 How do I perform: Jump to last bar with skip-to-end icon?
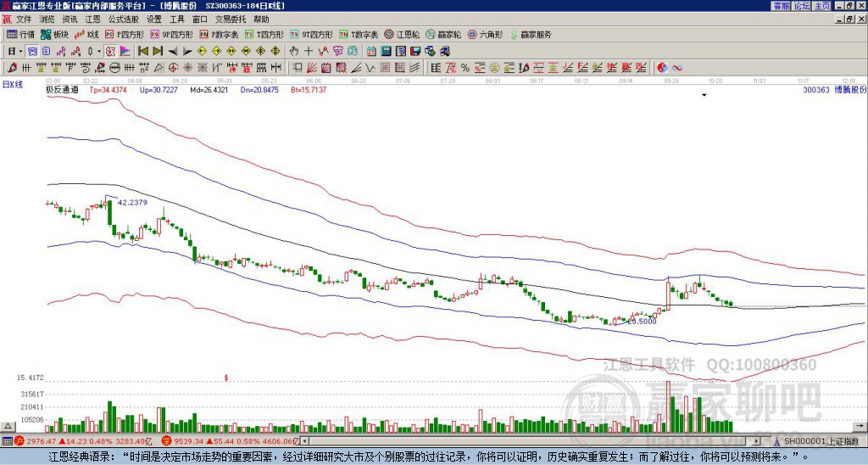(x=158, y=52)
